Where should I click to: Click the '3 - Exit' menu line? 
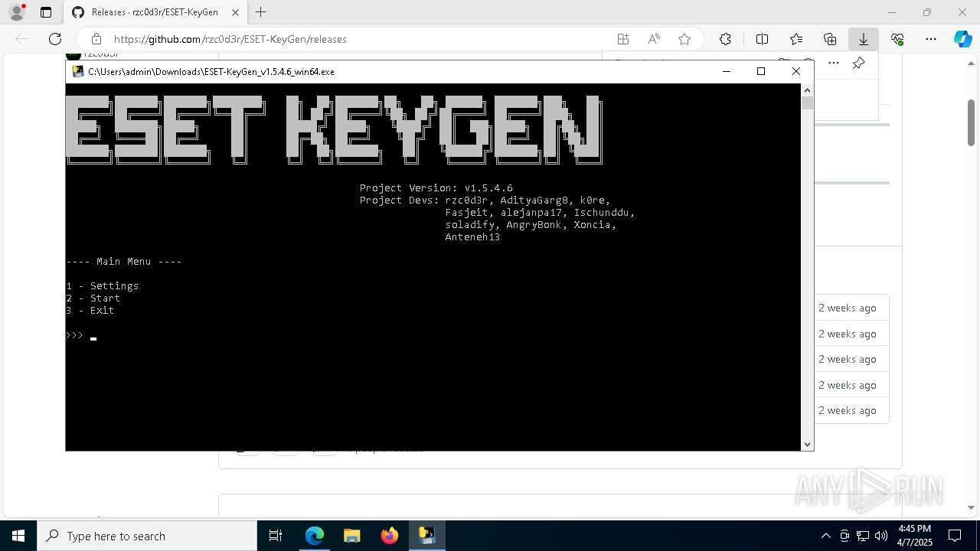coord(90,310)
